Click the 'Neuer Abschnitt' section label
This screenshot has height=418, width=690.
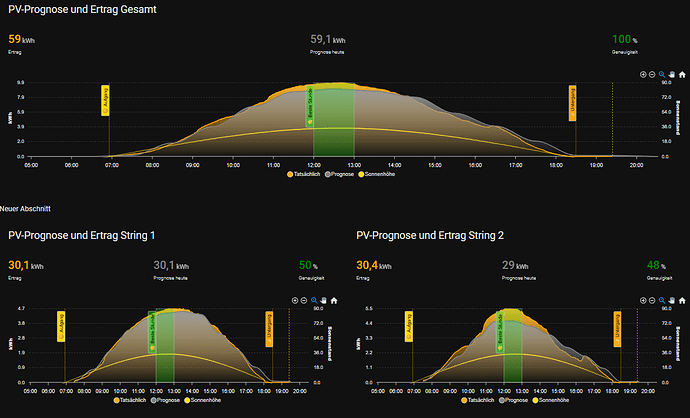click(x=25, y=209)
